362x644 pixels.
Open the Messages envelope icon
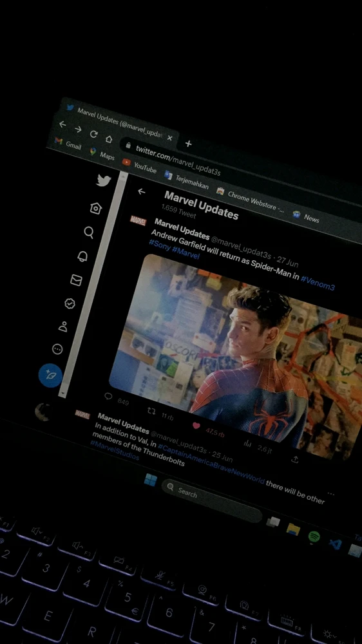click(x=76, y=280)
